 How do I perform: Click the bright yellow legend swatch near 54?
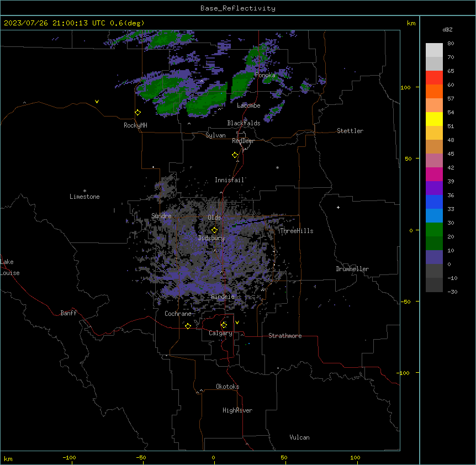click(x=434, y=119)
